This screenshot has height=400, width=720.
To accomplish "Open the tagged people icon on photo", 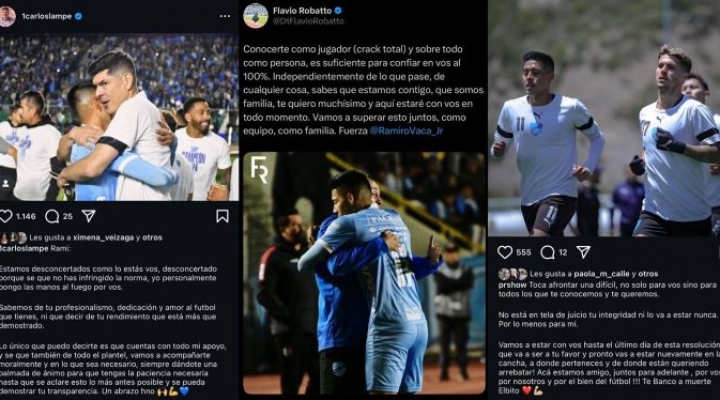I will pyautogui.click(x=6, y=183).
